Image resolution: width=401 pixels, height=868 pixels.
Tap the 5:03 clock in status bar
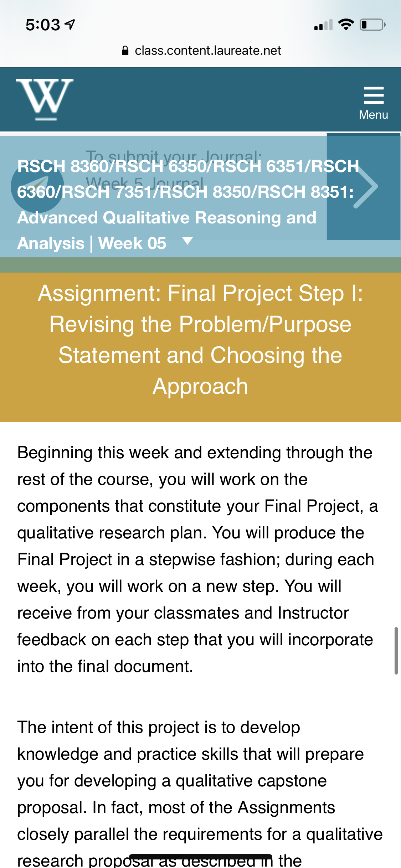click(x=43, y=25)
